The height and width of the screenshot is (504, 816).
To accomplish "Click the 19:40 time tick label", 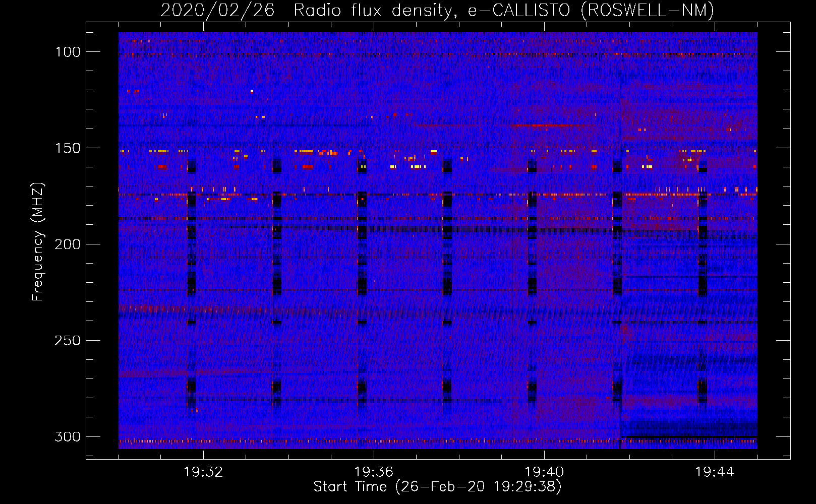I will 544,472.
